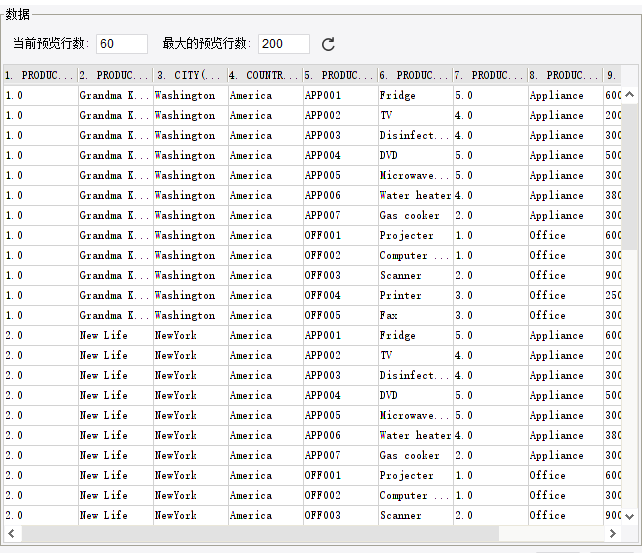Click Office cell in New Life OFF002 row
Screen dimensions: 642x553
(565, 496)
